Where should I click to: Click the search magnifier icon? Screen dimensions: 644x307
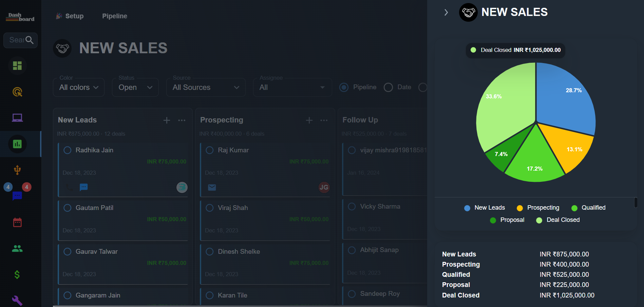pyautogui.click(x=30, y=40)
